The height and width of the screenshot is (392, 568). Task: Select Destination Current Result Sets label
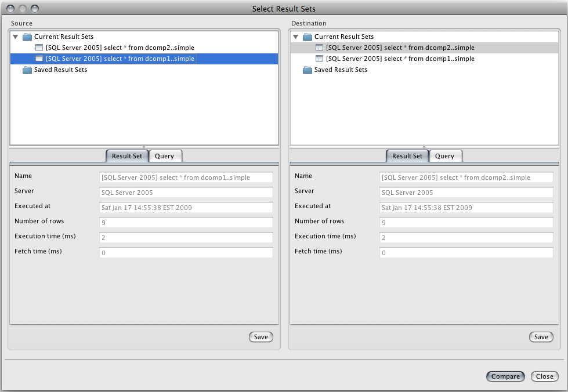pyautogui.click(x=344, y=37)
